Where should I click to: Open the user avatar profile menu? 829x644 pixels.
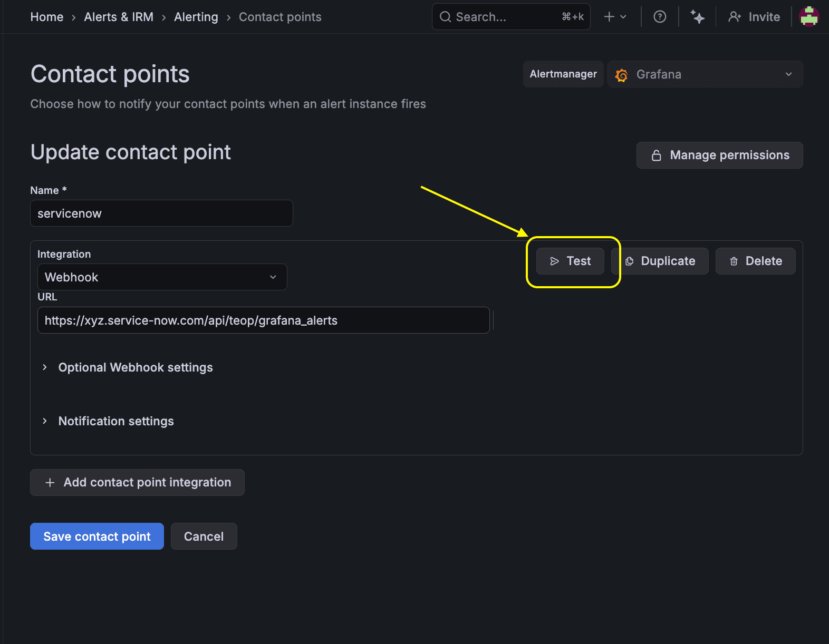(809, 16)
